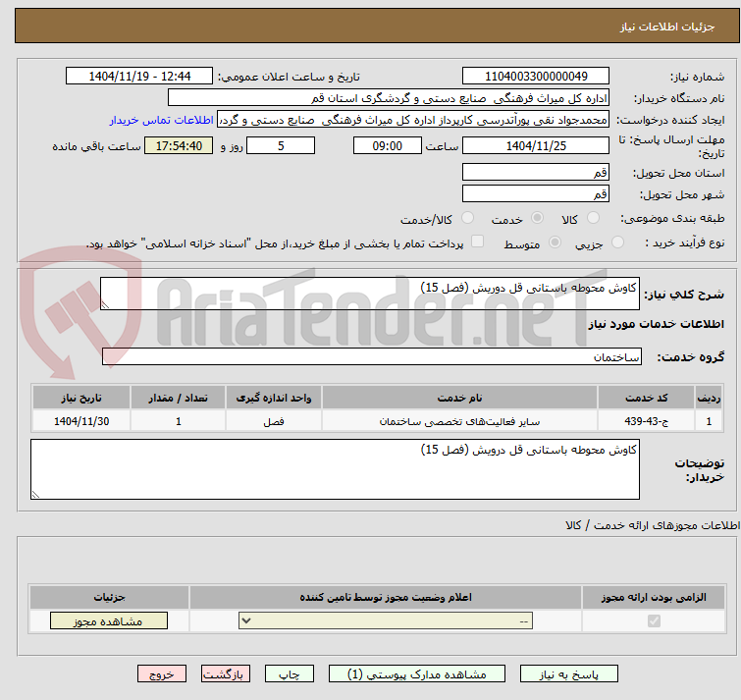Click the تاریخ نیاز column header

click(x=81, y=398)
